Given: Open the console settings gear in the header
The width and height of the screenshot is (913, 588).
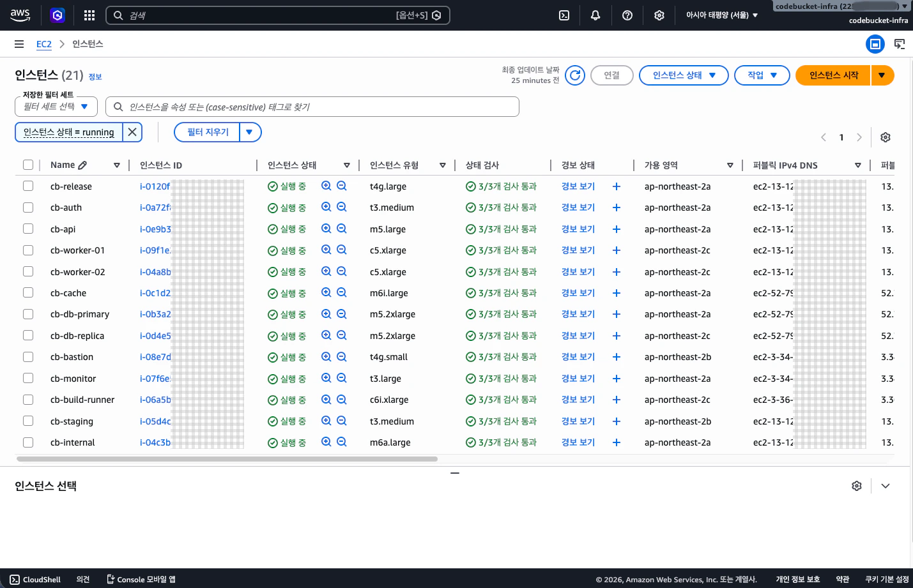Looking at the screenshot, I should [659, 15].
